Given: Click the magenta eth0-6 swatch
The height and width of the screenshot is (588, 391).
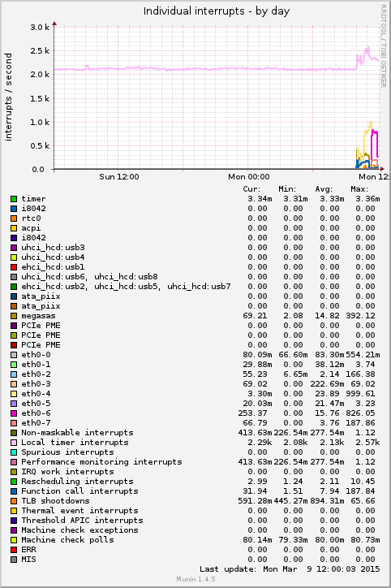Looking at the screenshot, I should pos(14,413).
